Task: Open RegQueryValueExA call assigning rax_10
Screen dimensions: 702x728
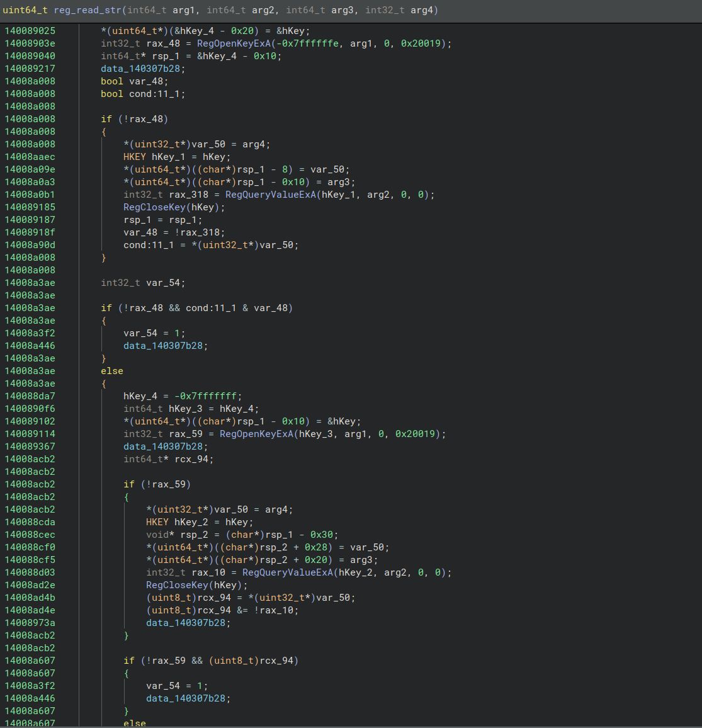Action: pyautogui.click(x=287, y=572)
